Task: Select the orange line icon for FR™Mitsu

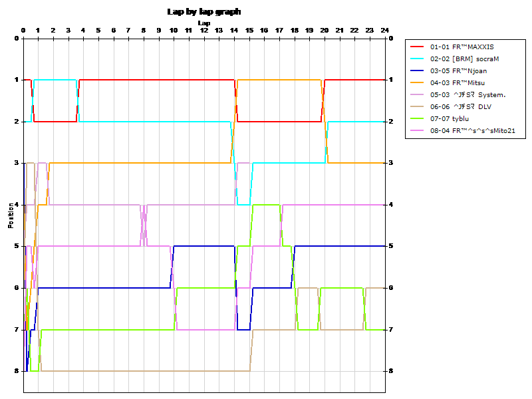Action: click(x=416, y=82)
